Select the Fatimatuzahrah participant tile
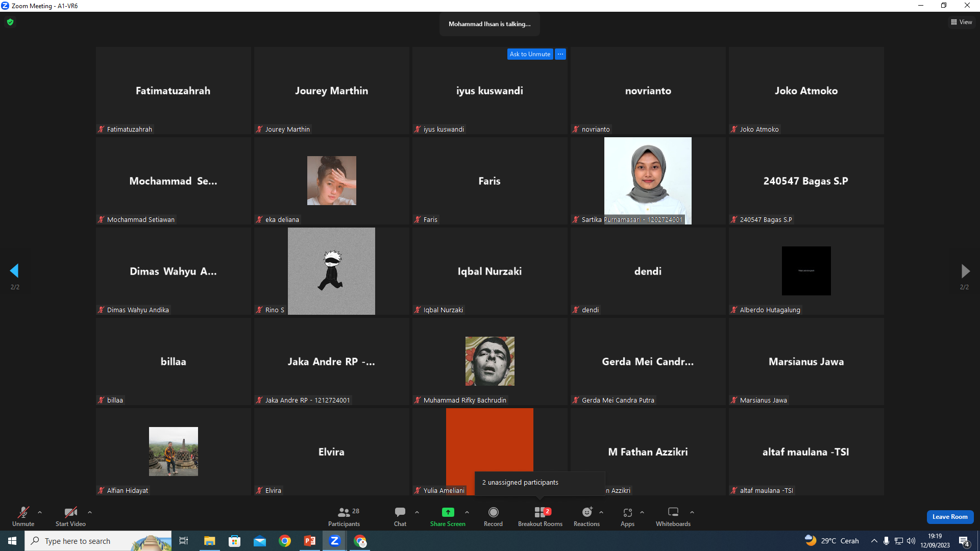The width and height of the screenshot is (980, 551). click(x=174, y=91)
